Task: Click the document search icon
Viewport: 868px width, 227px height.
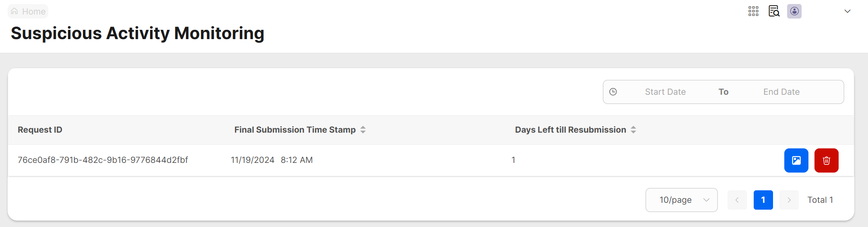Action: (774, 11)
